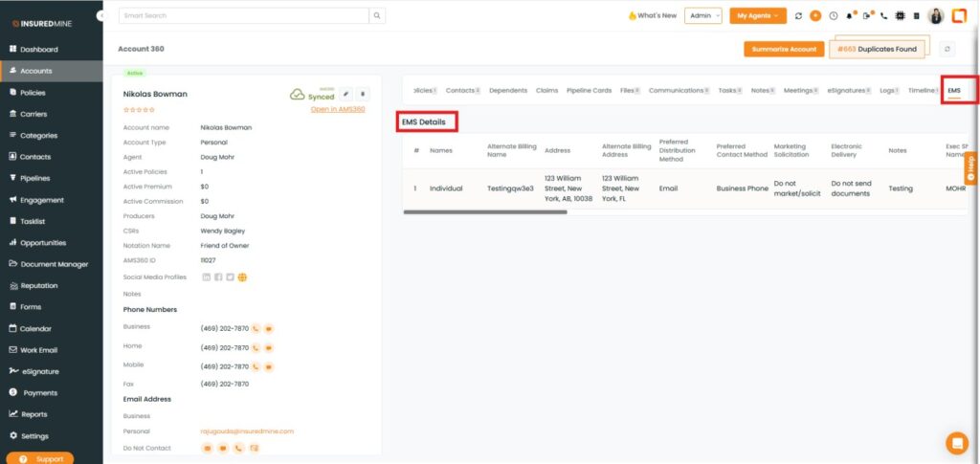Call the Business phone number
980x464 pixels.
(256, 328)
